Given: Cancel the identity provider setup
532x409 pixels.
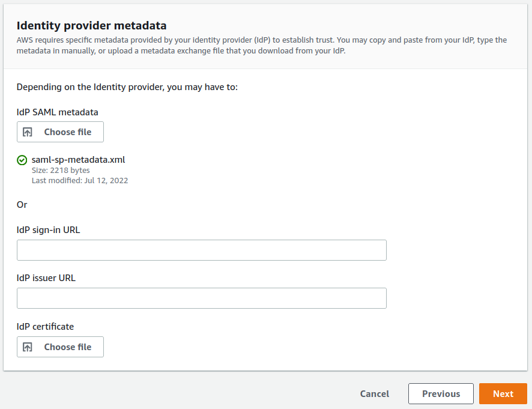Looking at the screenshot, I should (x=374, y=393).
